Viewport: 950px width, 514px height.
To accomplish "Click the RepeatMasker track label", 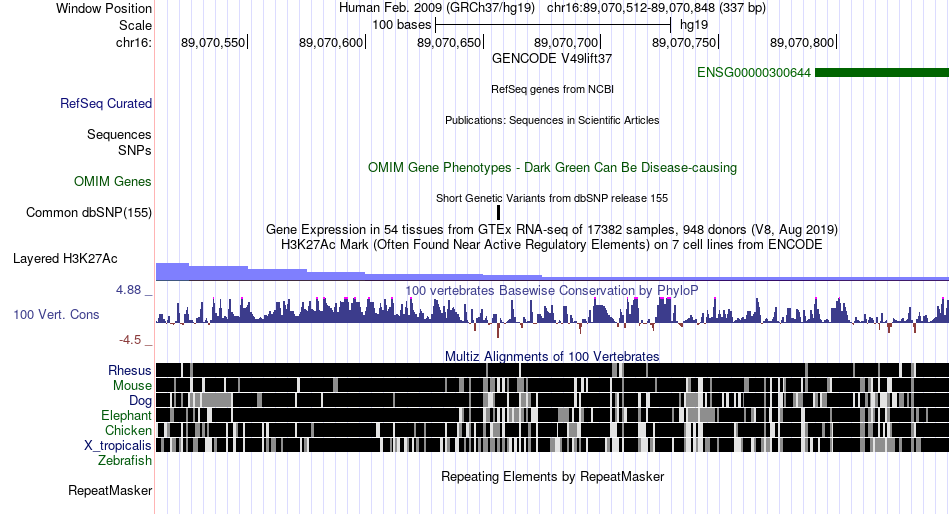I will coord(110,490).
